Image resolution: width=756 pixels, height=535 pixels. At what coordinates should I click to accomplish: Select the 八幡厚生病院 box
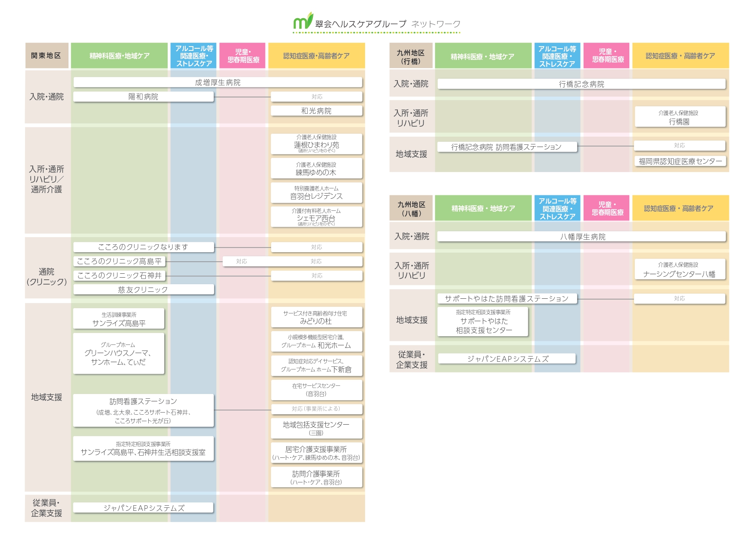(581, 237)
